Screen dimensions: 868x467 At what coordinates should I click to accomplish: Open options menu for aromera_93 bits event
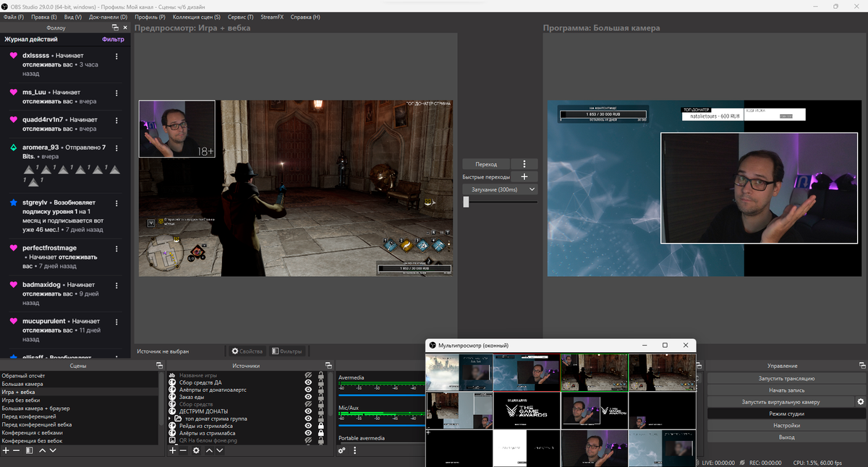116,148
